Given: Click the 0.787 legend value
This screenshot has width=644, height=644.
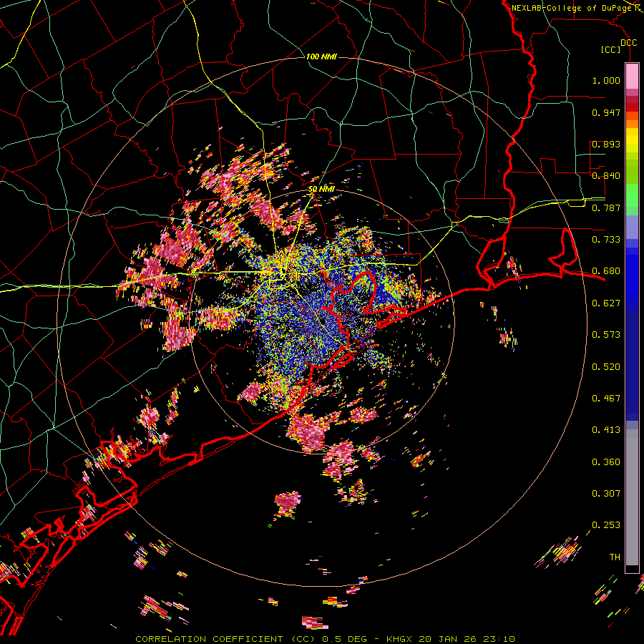Looking at the screenshot, I should pos(606,208).
